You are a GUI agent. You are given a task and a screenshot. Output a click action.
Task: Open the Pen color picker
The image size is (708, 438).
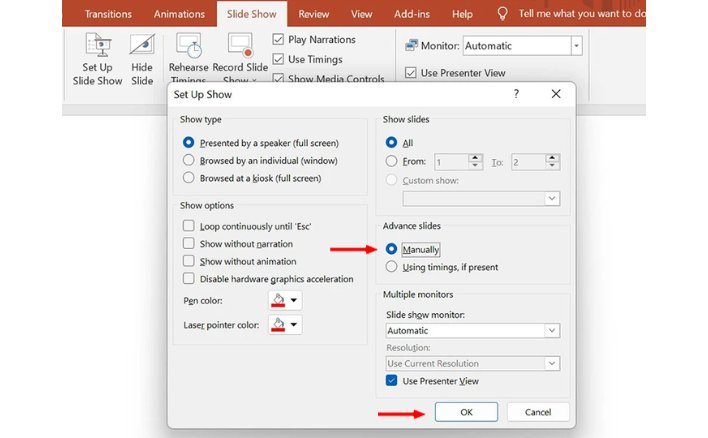[x=284, y=300]
